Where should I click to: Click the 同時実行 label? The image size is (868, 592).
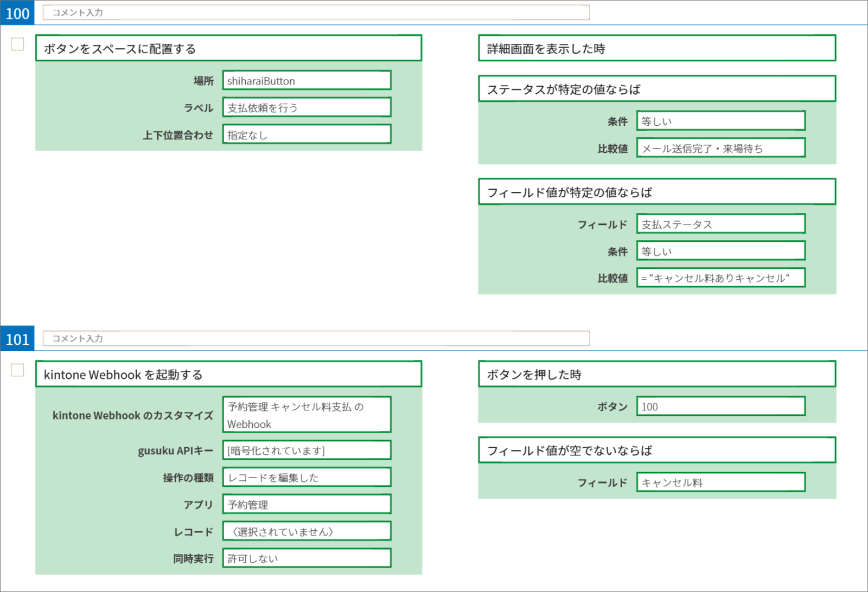(194, 558)
